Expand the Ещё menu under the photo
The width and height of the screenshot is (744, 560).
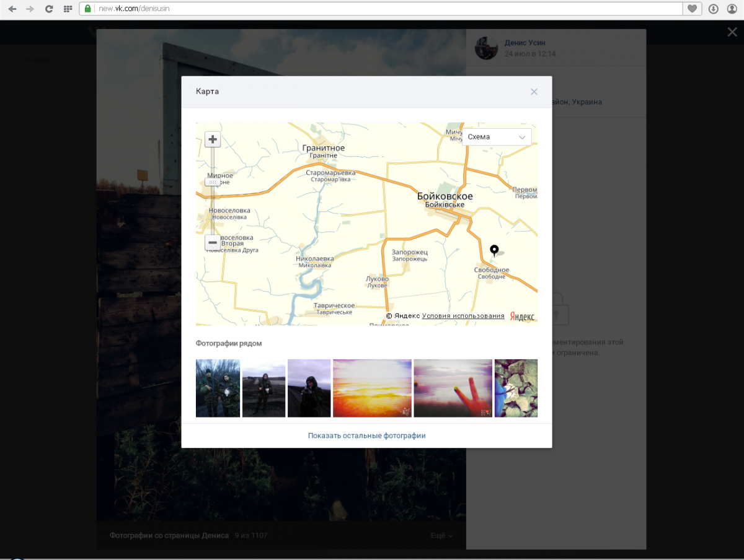(441, 535)
